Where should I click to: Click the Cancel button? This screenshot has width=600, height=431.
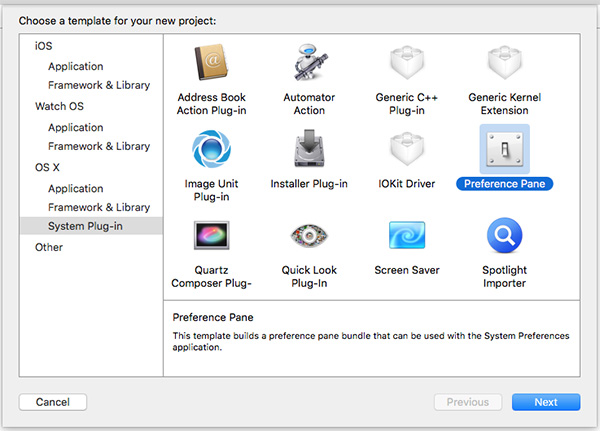(x=53, y=402)
